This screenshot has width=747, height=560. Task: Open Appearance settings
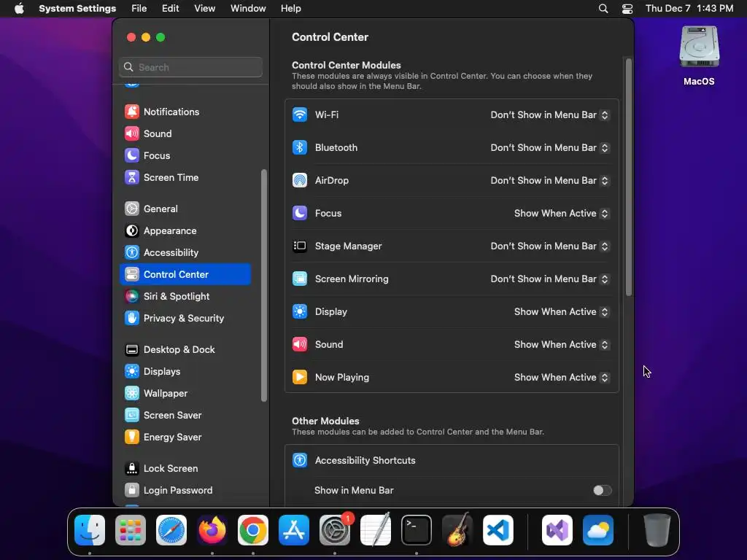pos(185,231)
